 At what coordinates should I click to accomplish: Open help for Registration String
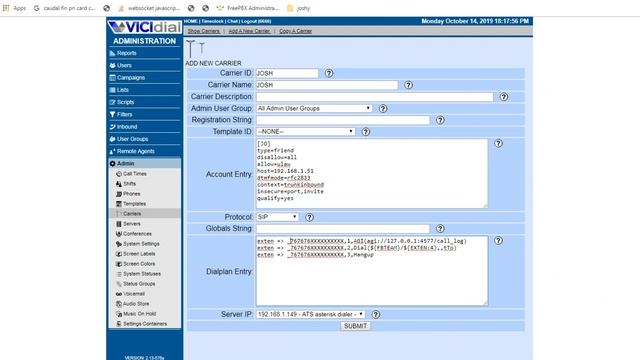click(x=440, y=120)
